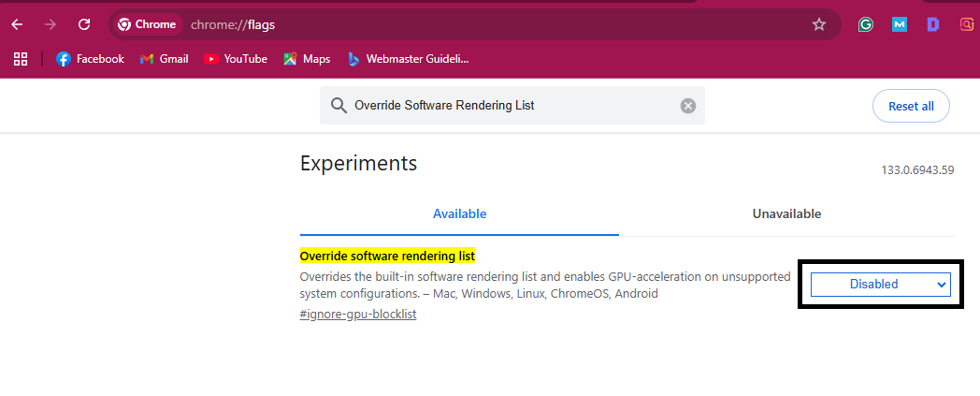Reload the chrome://flags page
The image size is (980, 396).
pyautogui.click(x=84, y=24)
